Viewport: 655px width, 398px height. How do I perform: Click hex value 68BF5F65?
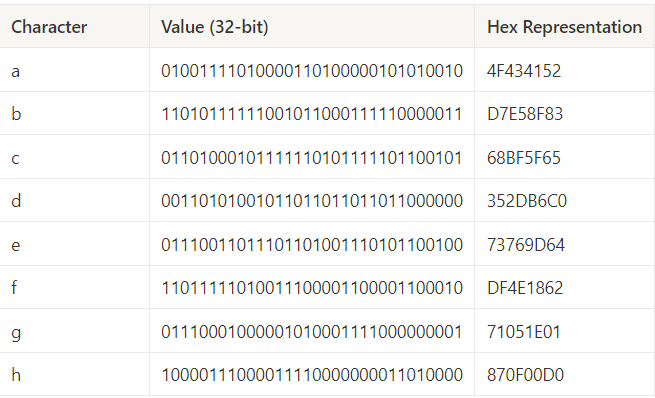524,158
